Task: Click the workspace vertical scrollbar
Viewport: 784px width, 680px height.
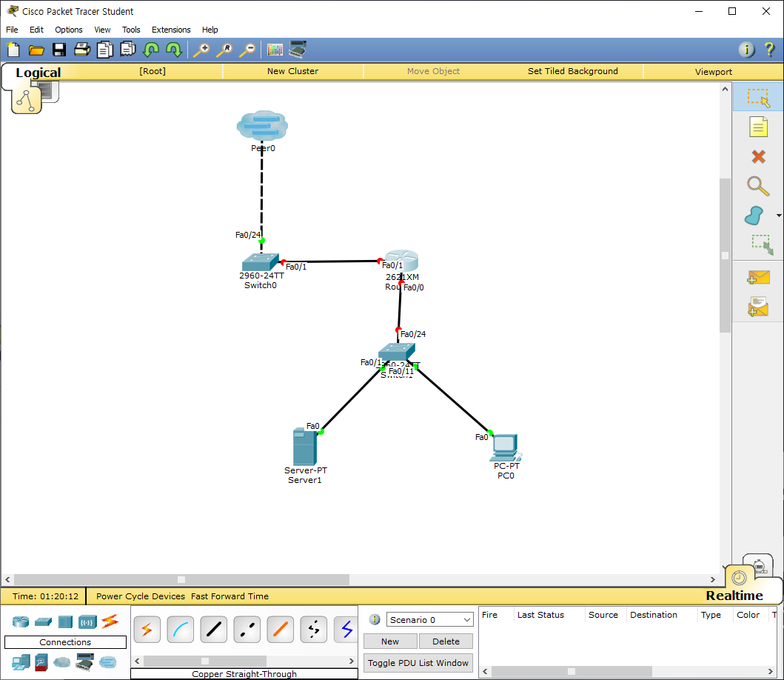Action: click(x=725, y=256)
